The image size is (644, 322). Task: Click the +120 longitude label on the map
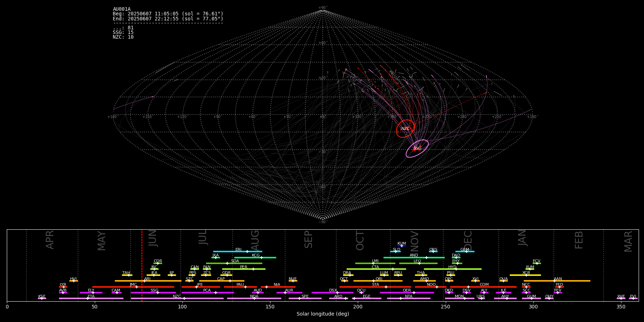click(182, 117)
